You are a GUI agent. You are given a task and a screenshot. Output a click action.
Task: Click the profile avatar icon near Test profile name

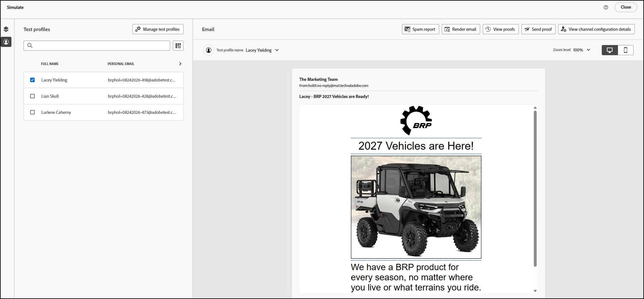[x=209, y=50]
